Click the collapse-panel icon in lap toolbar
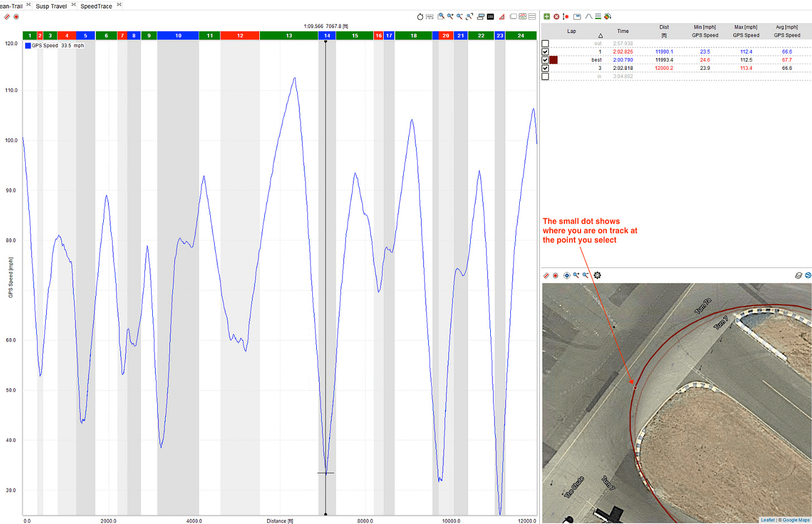Image resolution: width=812 pixels, height=524 pixels. 577,17
